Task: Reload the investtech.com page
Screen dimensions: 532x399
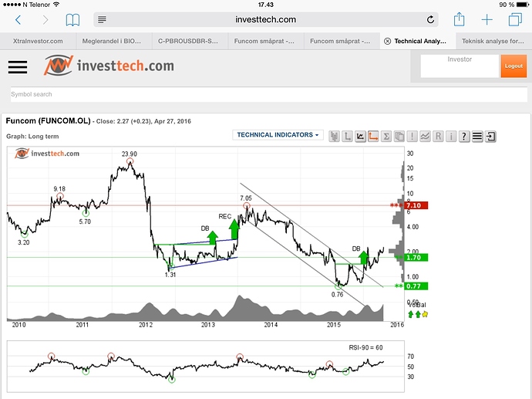Action: click(x=430, y=20)
